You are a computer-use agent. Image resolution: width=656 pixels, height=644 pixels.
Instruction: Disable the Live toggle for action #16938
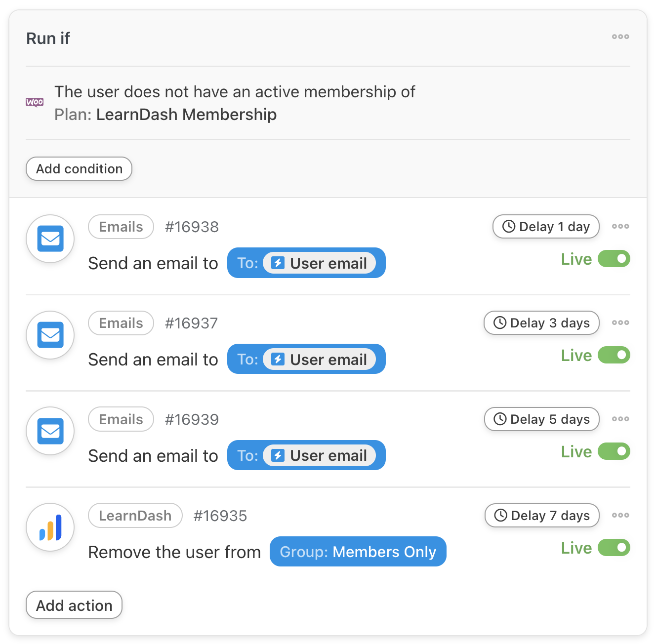point(614,259)
